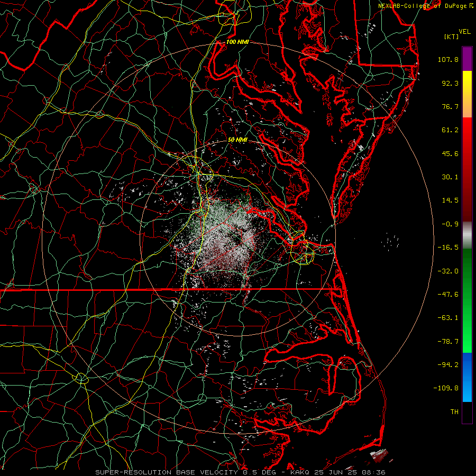Click the -94.2 legend value
The width and height of the screenshot is (476, 476).
click(x=448, y=364)
